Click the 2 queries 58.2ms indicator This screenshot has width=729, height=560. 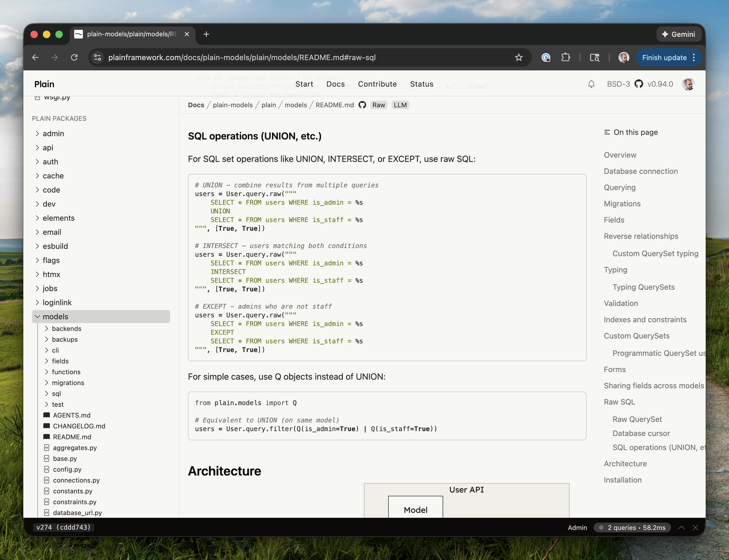coord(632,527)
